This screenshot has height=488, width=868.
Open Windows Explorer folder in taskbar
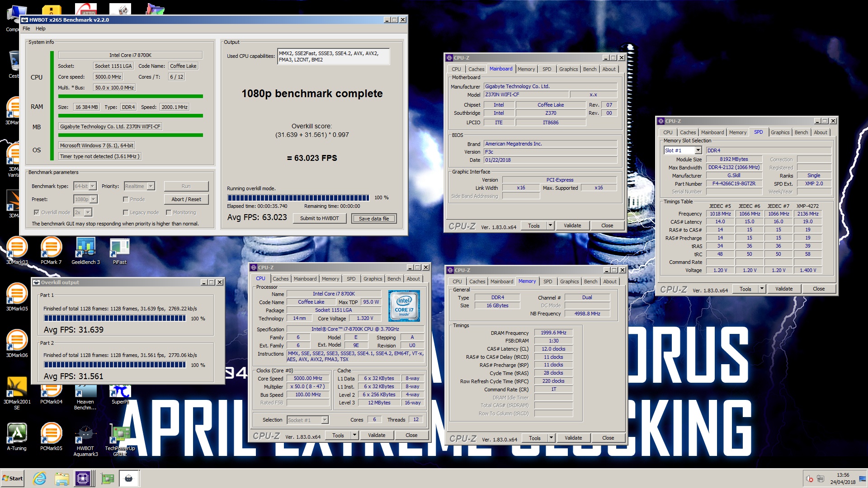(x=62, y=479)
